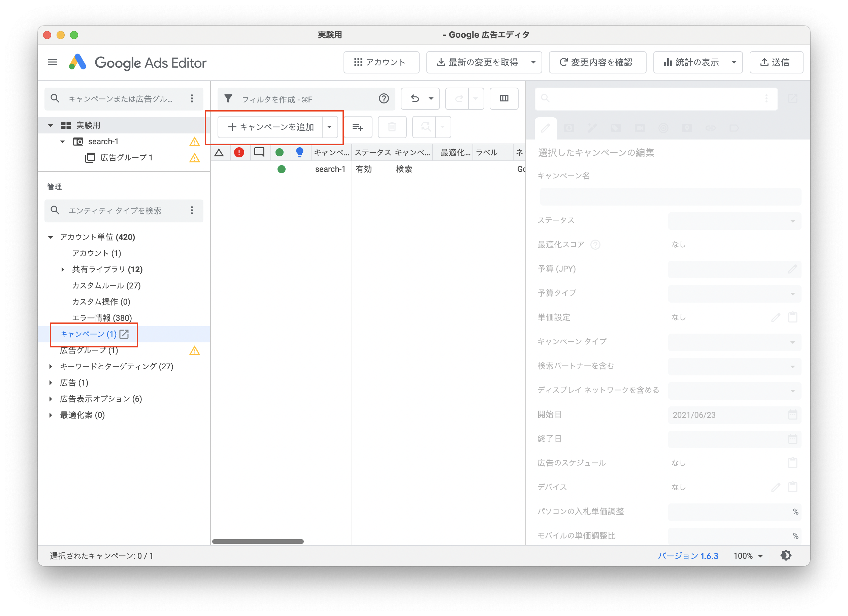
Task: Click the kebab menu beside campaign search
Action: (192, 98)
